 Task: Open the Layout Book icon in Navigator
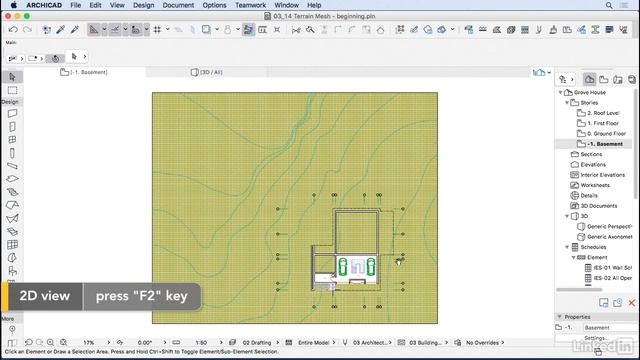pyautogui.click(x=618, y=80)
